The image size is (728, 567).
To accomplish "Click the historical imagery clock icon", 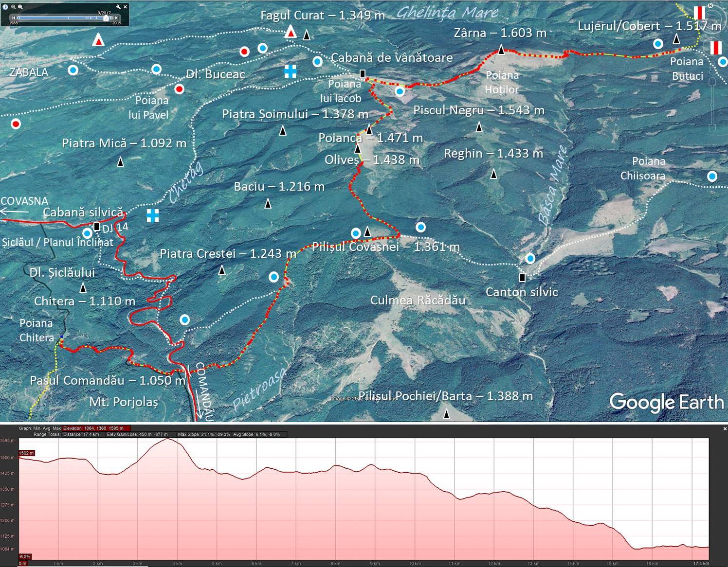I will coord(5,7).
